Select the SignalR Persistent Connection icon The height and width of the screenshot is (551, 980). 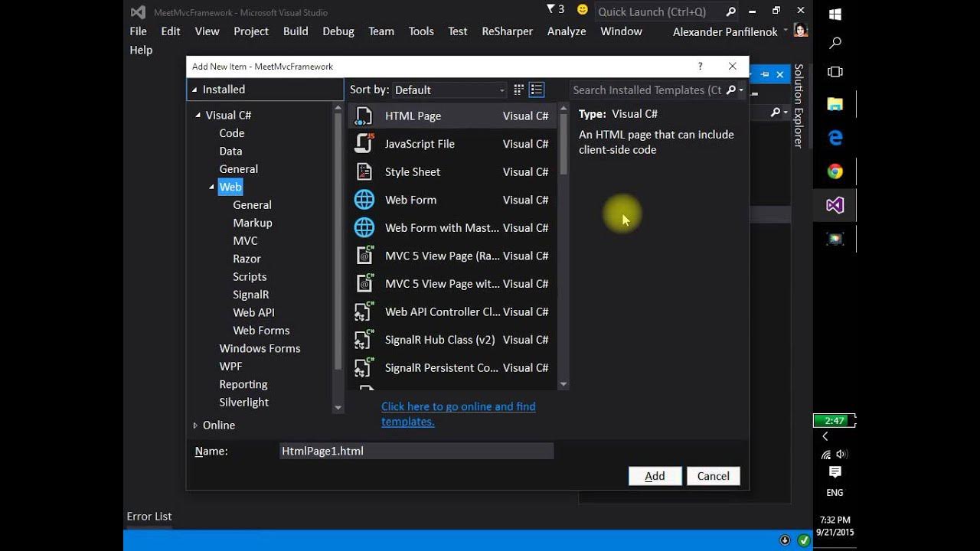[x=364, y=368]
